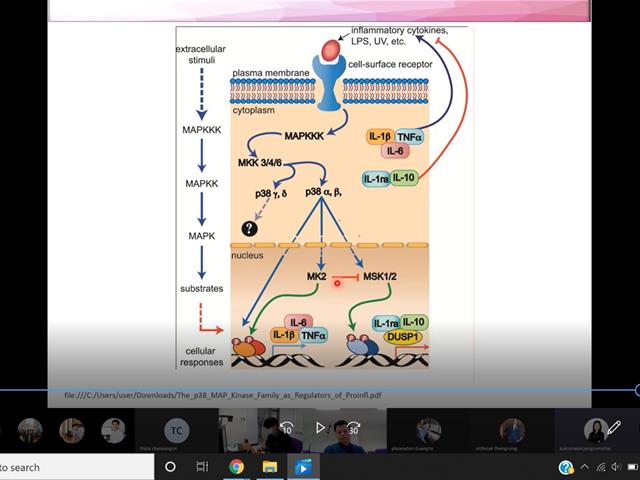Click the 'substrates' label in left column

pos(202,289)
